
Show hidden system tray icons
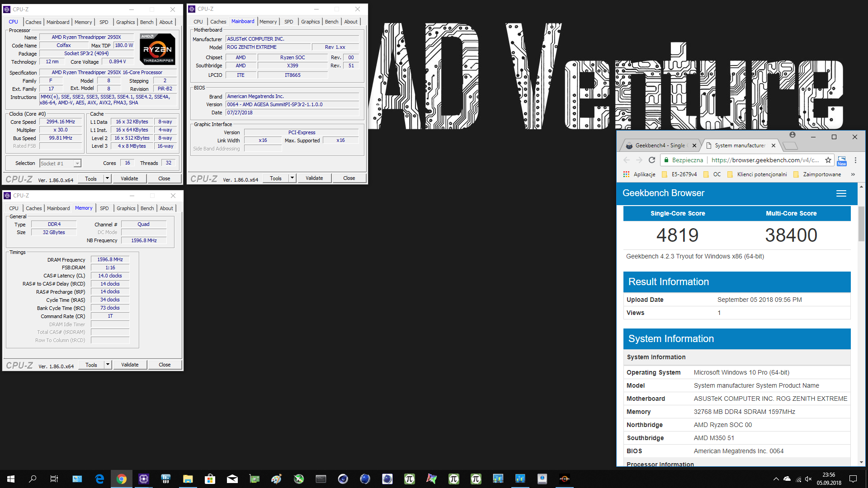pyautogui.click(x=776, y=479)
